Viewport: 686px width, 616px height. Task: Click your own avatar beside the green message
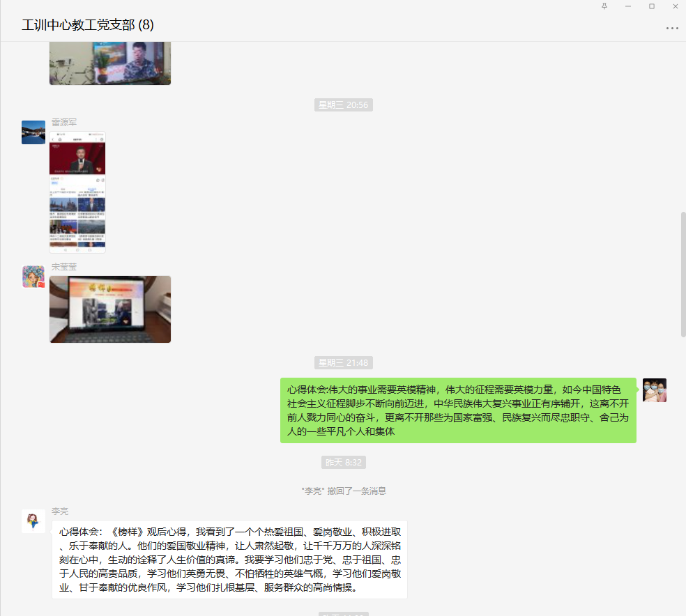pyautogui.click(x=655, y=390)
